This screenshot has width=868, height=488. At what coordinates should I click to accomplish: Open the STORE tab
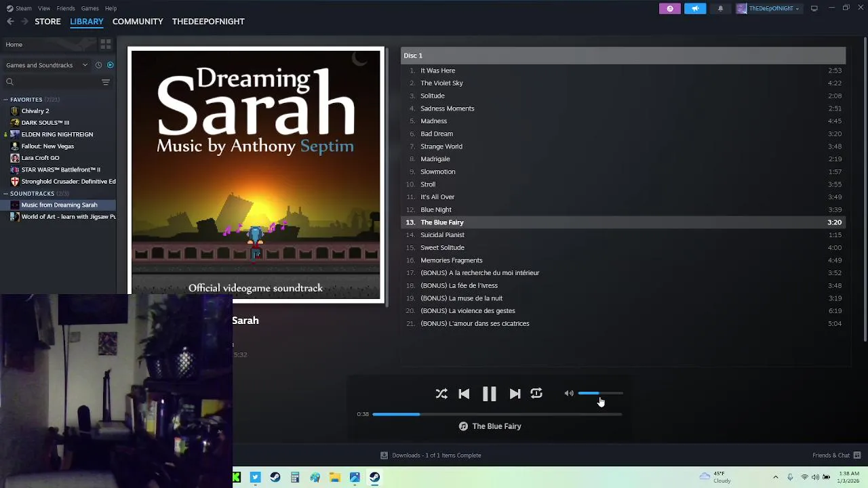tap(47, 22)
